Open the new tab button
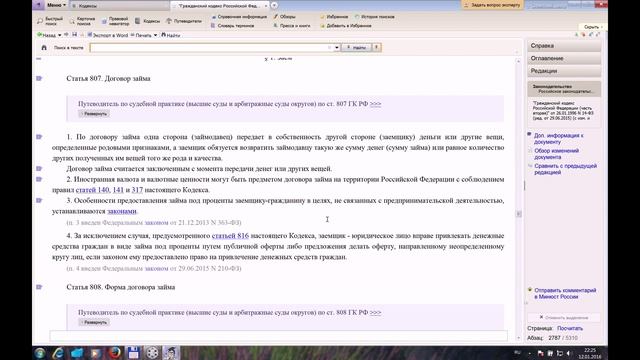640x360 pixels. click(274, 5)
